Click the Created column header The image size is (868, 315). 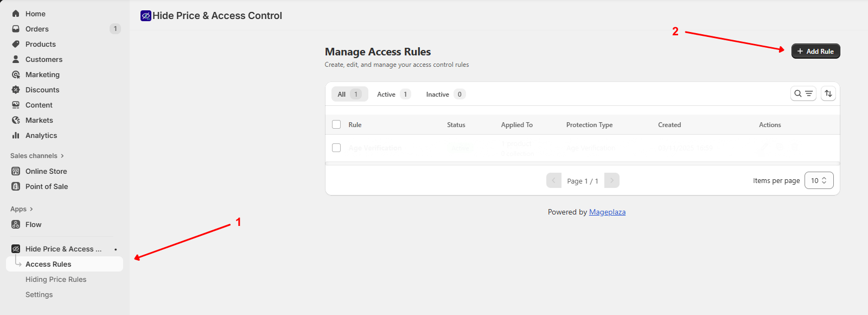(x=669, y=125)
